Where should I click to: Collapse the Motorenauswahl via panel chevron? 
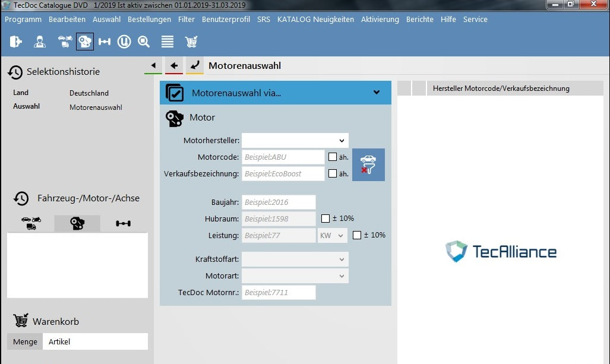[377, 92]
